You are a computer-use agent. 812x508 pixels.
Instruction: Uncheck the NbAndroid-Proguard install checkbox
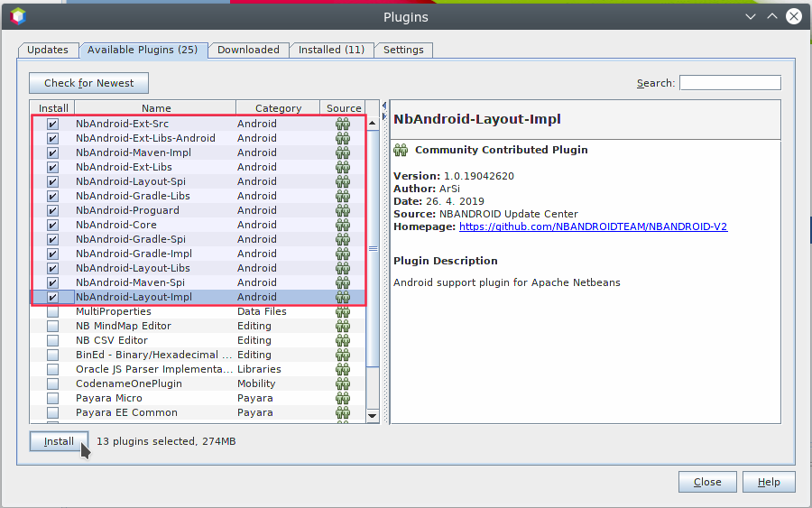52,210
